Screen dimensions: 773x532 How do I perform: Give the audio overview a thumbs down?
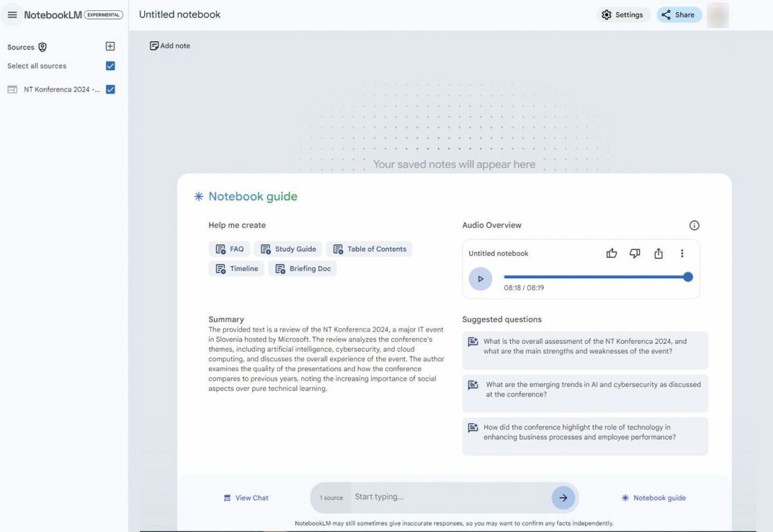[x=635, y=254]
